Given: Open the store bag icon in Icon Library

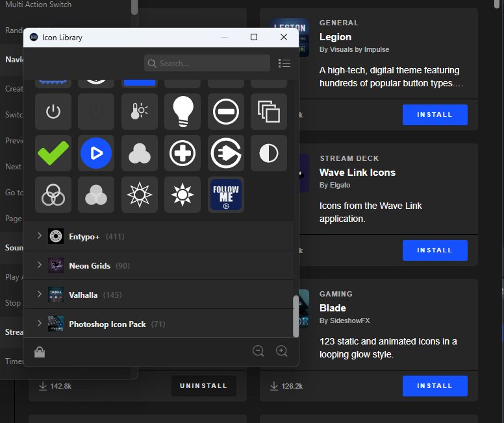Looking at the screenshot, I should 40,352.
